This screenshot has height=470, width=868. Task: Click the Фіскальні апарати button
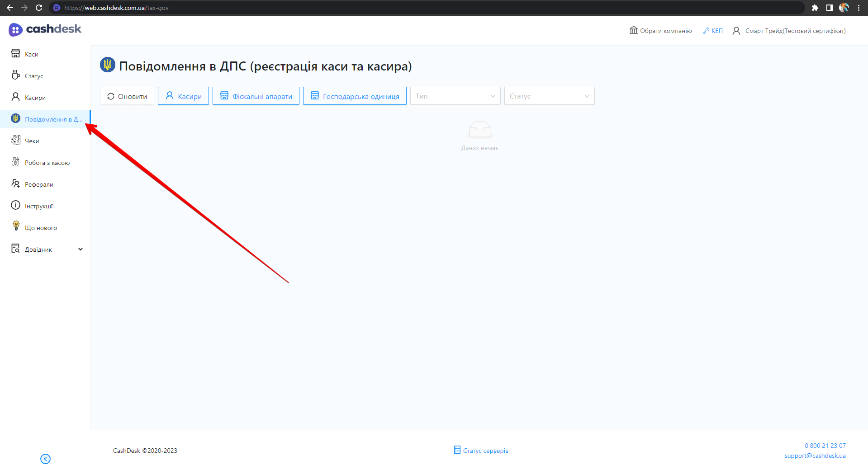[x=256, y=96]
